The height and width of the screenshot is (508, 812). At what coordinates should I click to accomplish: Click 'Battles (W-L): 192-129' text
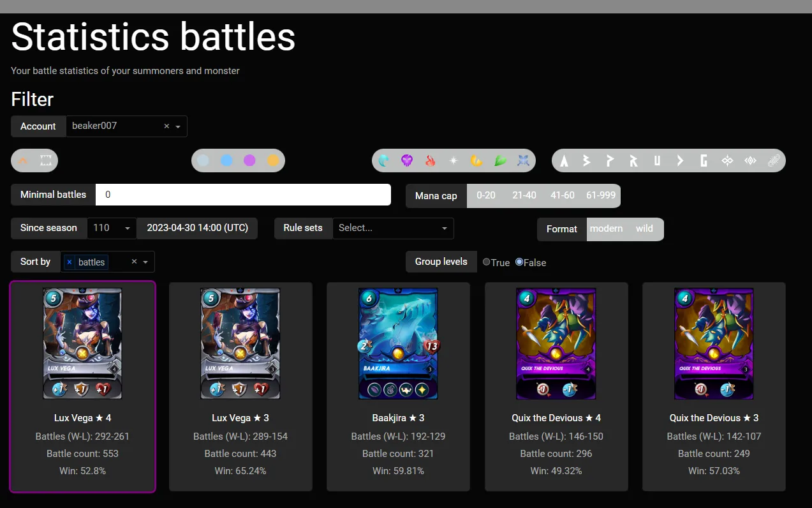click(399, 437)
